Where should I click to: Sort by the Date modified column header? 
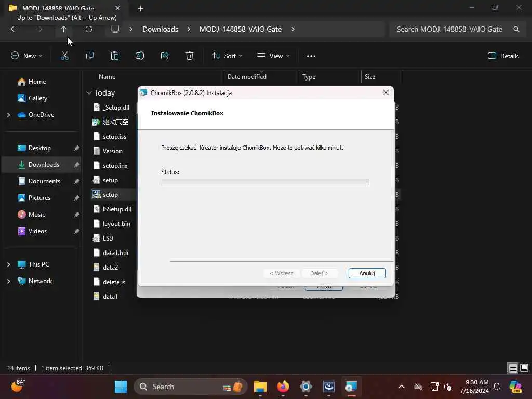(247, 77)
